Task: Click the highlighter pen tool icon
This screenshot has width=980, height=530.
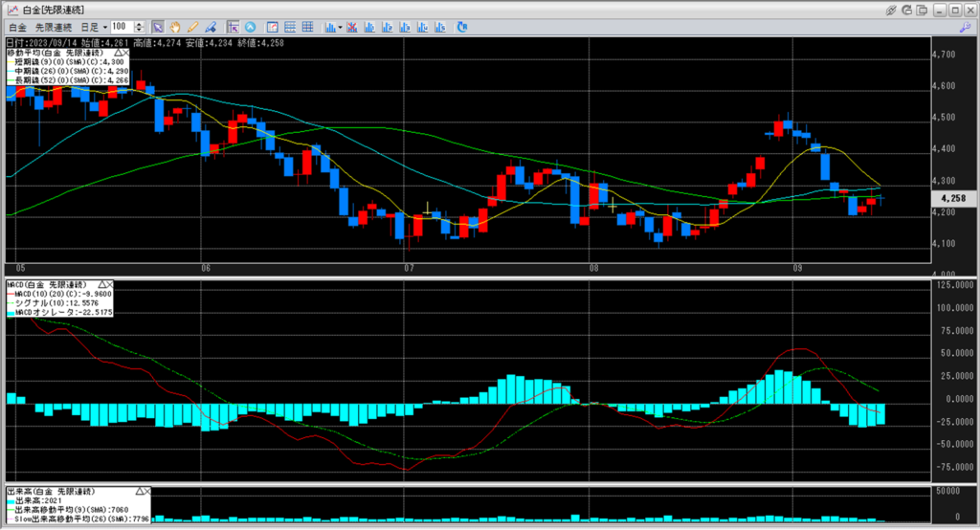Action: point(210,27)
